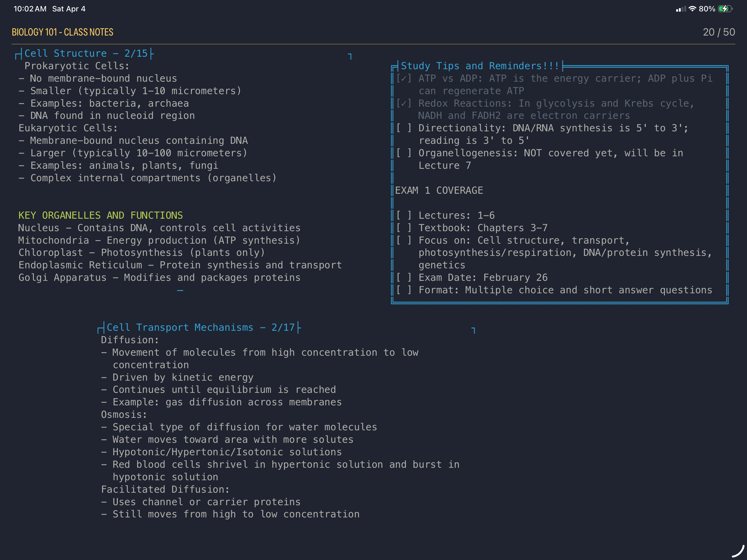Uncheck the ATP vs ADP checkbox
747x560 pixels.
click(x=404, y=79)
